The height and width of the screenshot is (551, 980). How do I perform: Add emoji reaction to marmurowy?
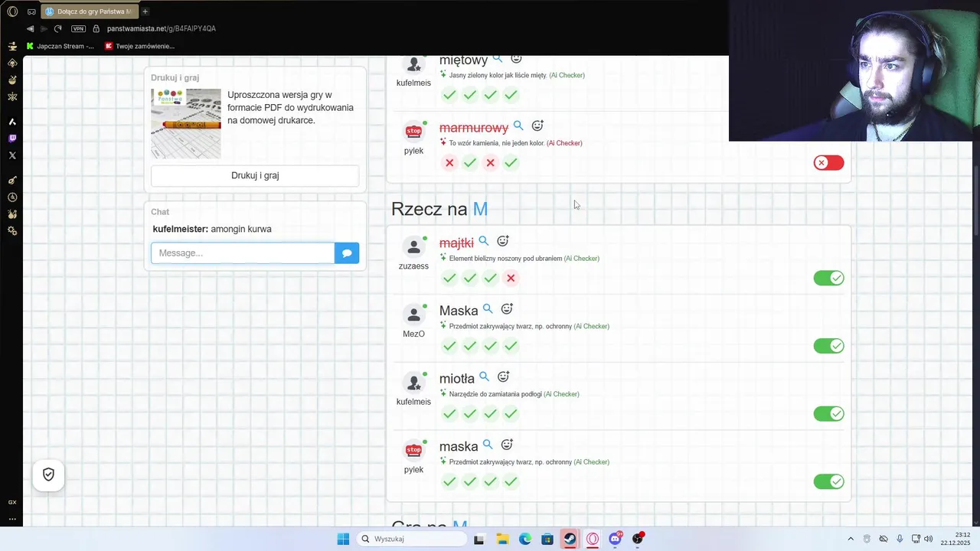pyautogui.click(x=537, y=126)
